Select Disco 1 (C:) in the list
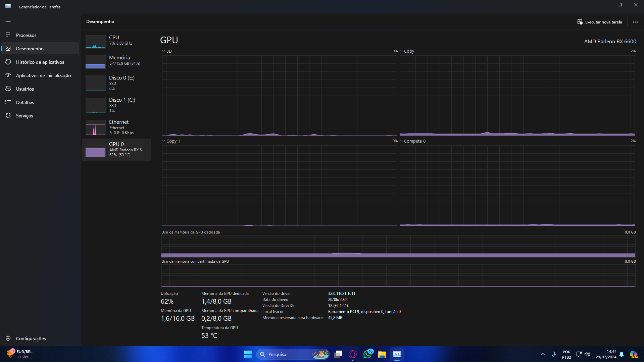Viewport: 644px width, 362px height. (x=116, y=105)
